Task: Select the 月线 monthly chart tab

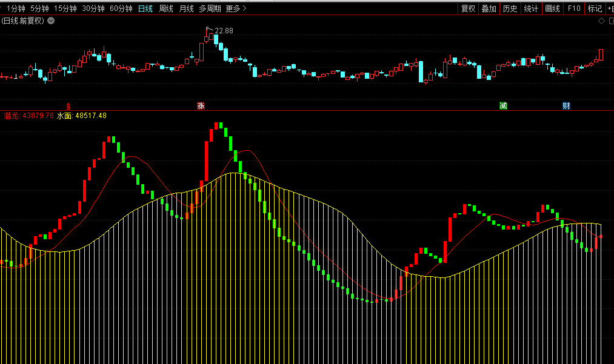Action: tap(187, 8)
